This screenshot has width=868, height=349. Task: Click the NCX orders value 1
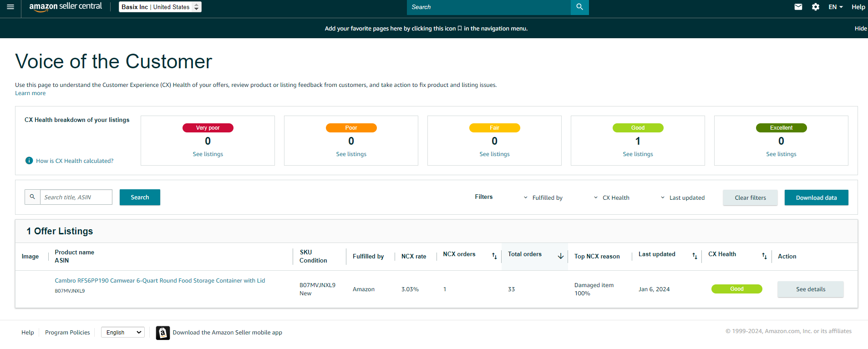point(445,289)
